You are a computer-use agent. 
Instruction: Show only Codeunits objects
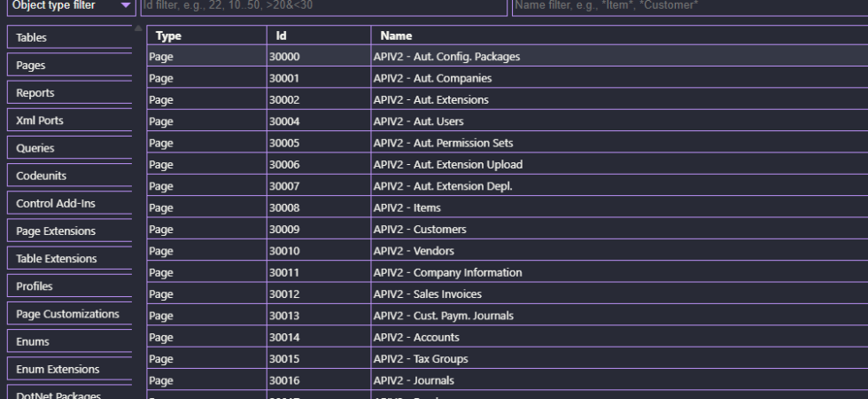[69, 176]
